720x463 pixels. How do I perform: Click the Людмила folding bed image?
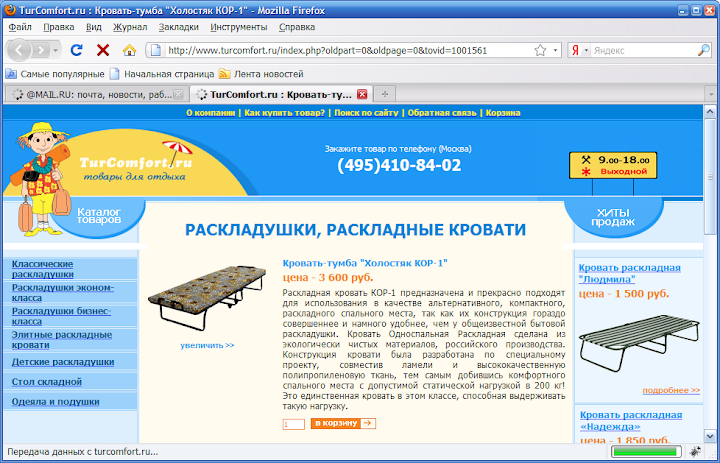click(639, 342)
